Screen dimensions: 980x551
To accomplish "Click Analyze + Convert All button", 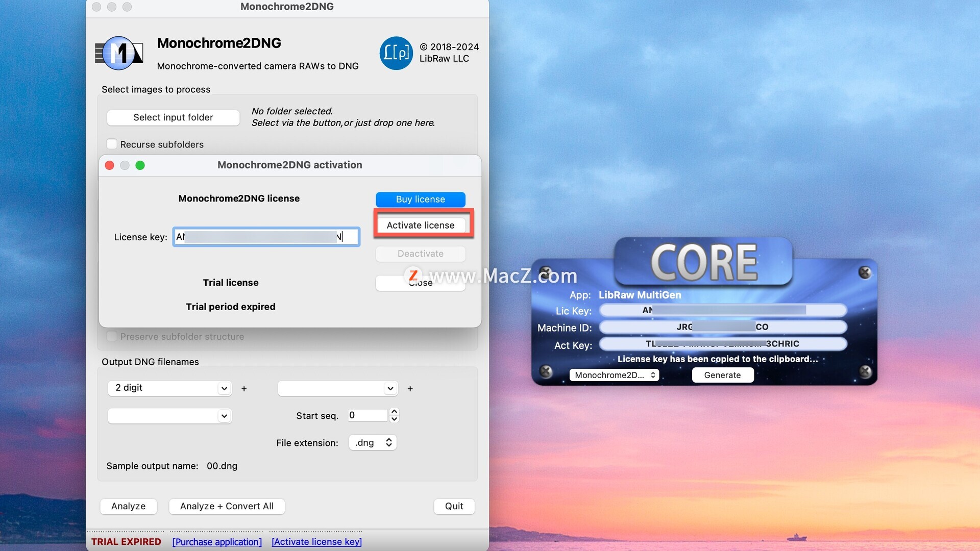I will [227, 507].
